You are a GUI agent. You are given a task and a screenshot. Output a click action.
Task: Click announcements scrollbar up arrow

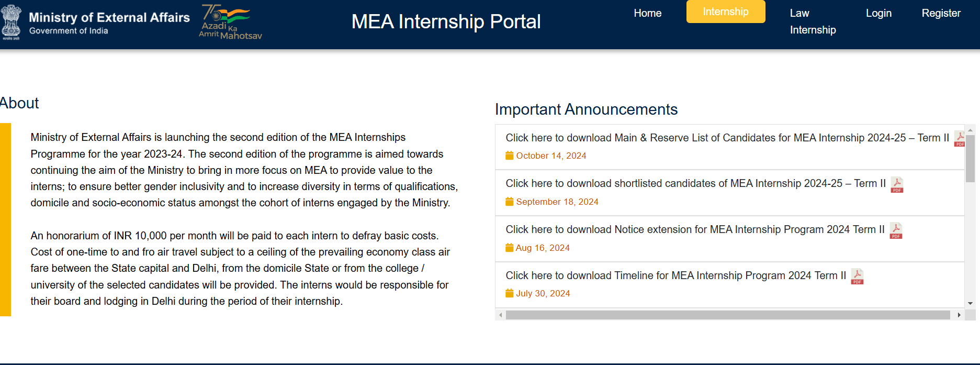[970, 129]
